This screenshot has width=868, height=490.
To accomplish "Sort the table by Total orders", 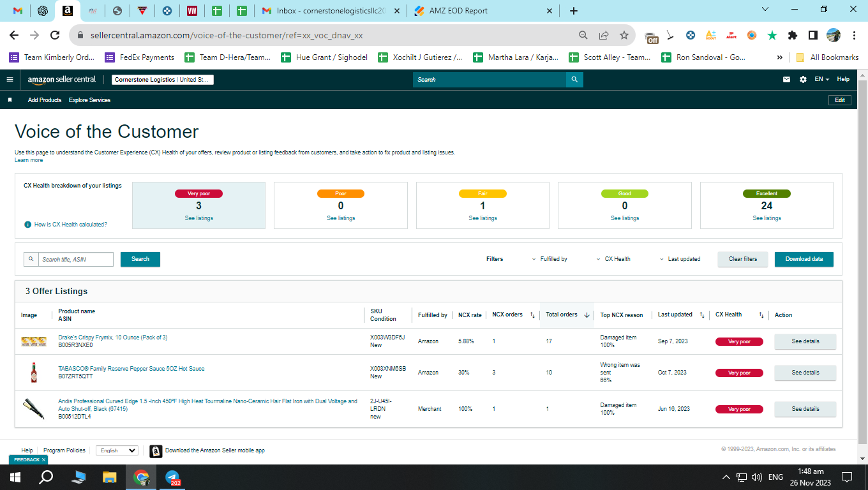I will (587, 315).
